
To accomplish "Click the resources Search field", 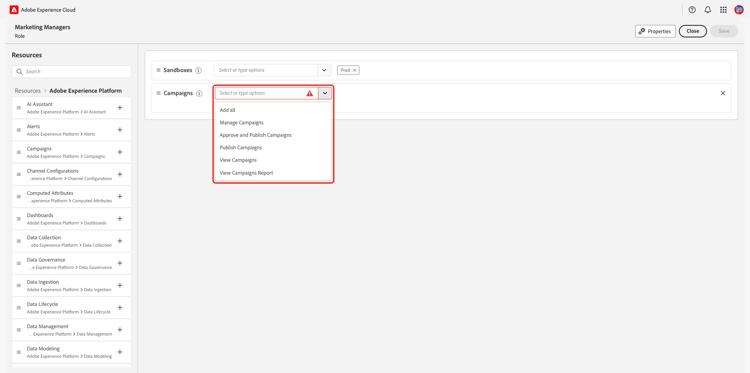I will [71, 71].
